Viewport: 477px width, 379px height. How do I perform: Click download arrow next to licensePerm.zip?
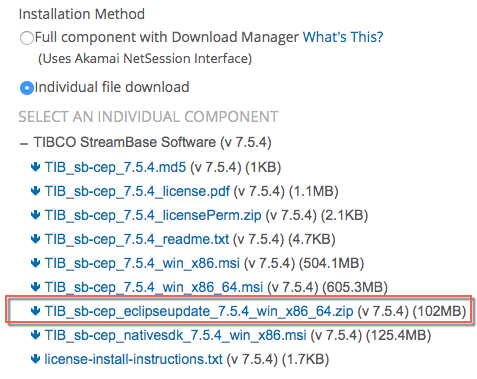35,215
